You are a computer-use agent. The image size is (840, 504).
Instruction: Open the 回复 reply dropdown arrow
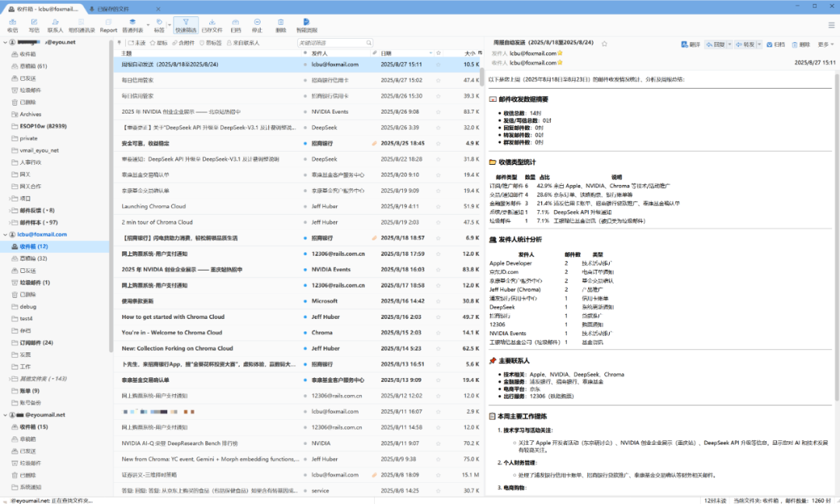[x=730, y=45]
